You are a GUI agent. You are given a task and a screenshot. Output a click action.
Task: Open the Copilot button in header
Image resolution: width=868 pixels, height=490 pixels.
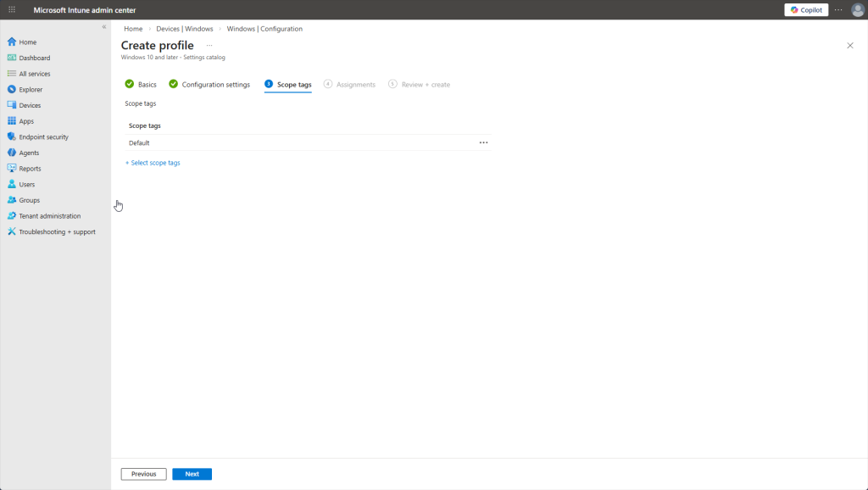point(806,10)
